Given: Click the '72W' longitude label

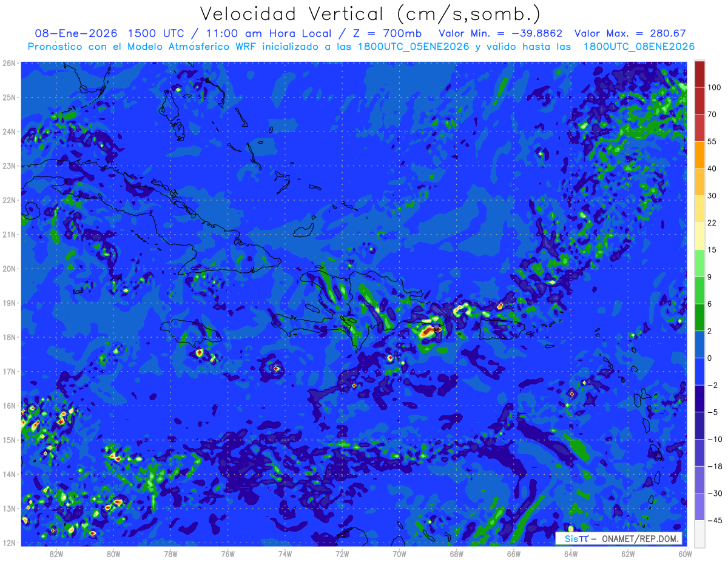Looking at the screenshot, I should (342, 553).
